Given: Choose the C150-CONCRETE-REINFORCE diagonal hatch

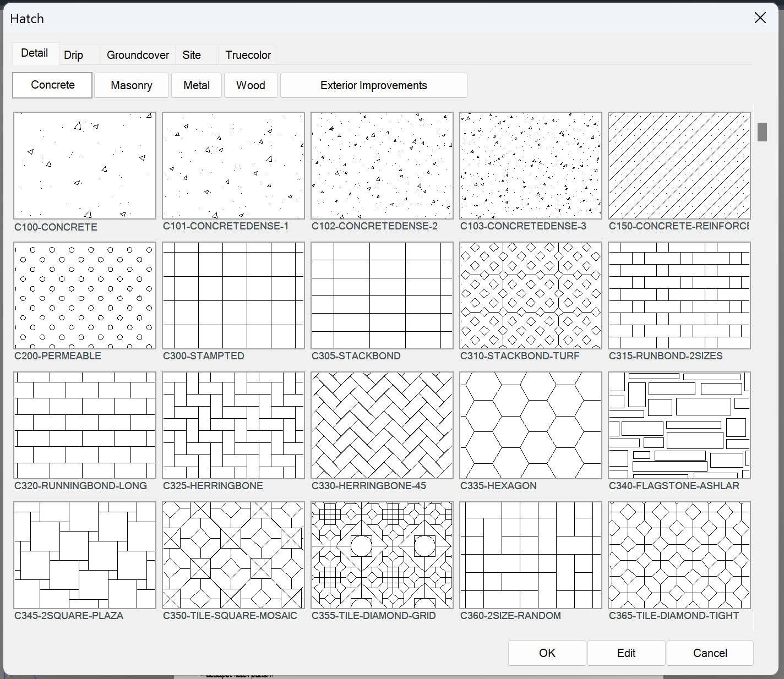Looking at the screenshot, I should [x=679, y=166].
